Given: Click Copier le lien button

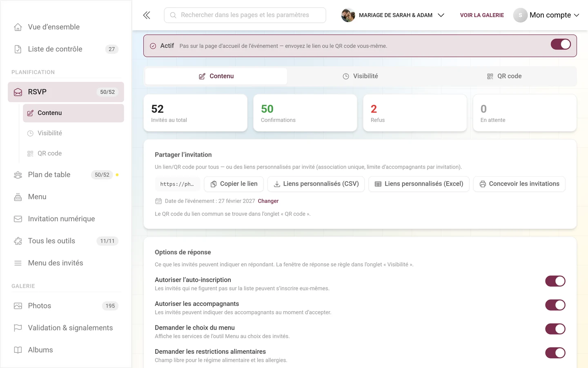Looking at the screenshot, I should coord(234,184).
